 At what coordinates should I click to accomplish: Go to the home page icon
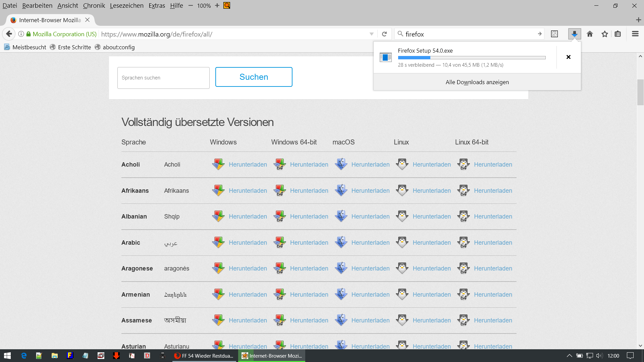[x=590, y=34]
